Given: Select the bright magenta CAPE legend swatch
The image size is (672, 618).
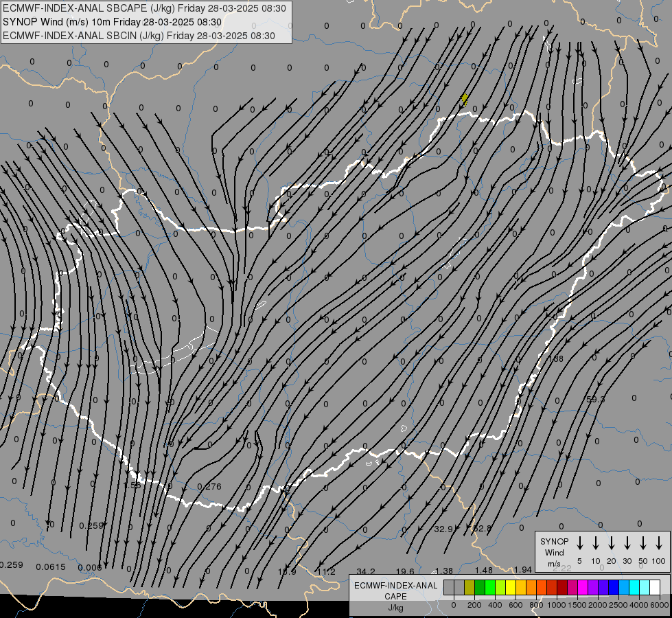Looking at the screenshot, I should [583, 587].
